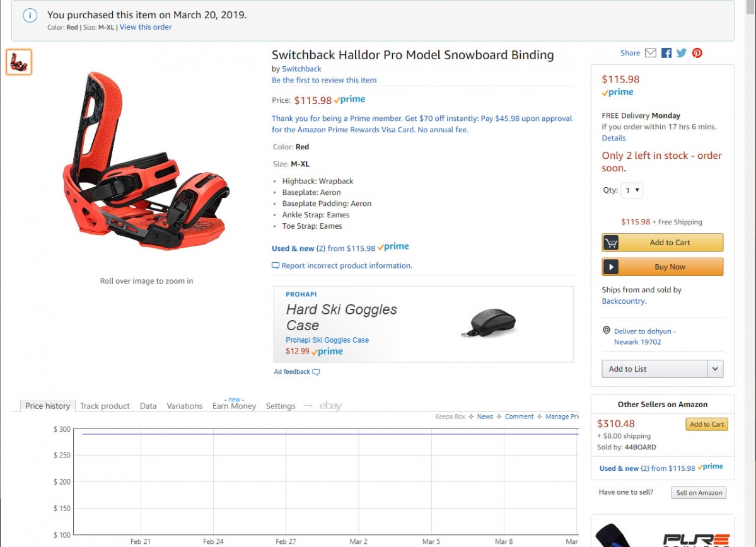Open the Keepa Settings tab
Viewport: 756px width, 547px height.
click(x=281, y=406)
